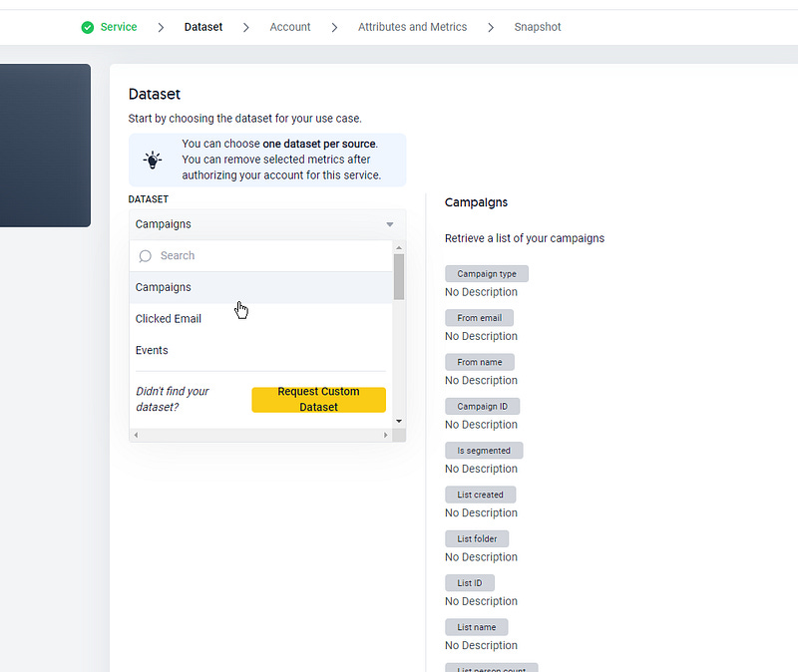Jump to Attributes and Metrics step
This screenshot has width=798, height=672.
412,27
